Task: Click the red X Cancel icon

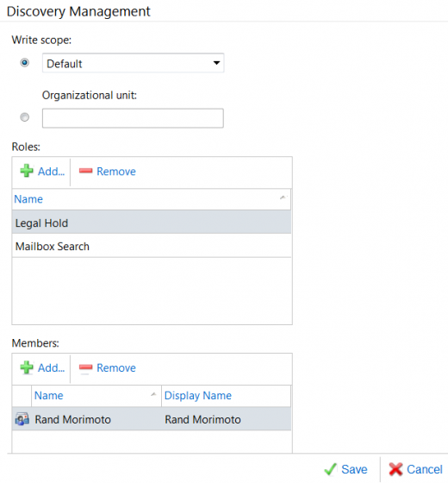Action: [395, 469]
